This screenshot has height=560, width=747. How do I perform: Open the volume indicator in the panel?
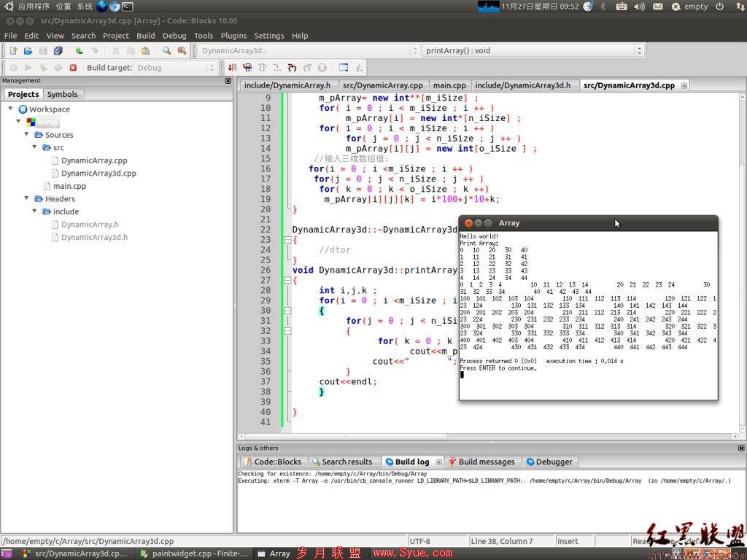pyautogui.click(x=639, y=7)
